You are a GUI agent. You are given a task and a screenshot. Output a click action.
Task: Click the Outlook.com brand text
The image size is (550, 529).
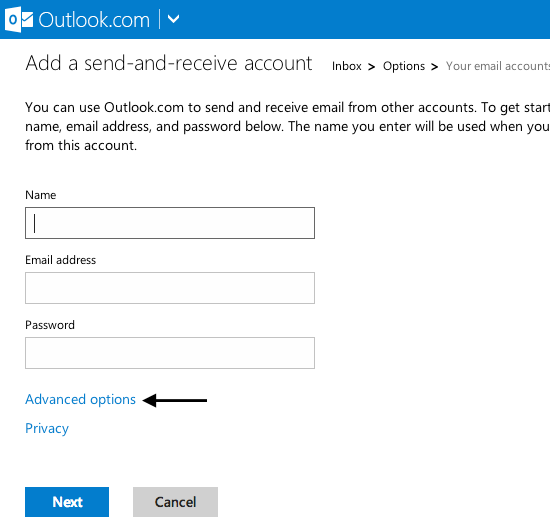click(94, 20)
